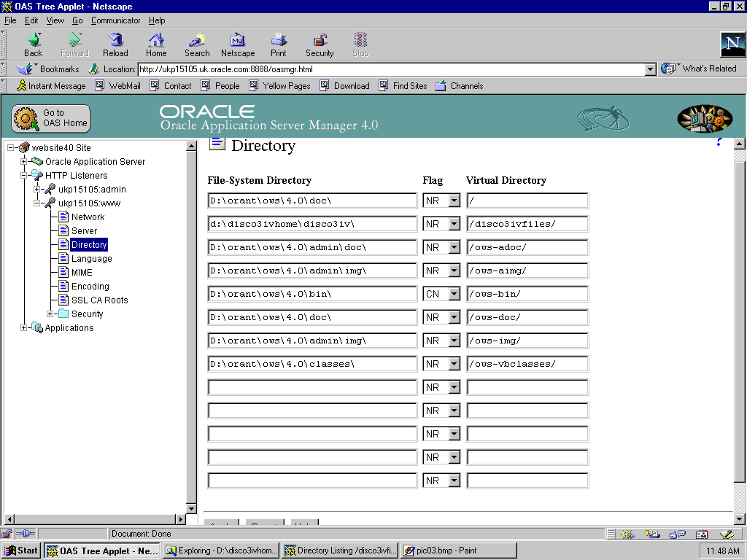
Task: Open the Edit menu
Action: tap(31, 20)
